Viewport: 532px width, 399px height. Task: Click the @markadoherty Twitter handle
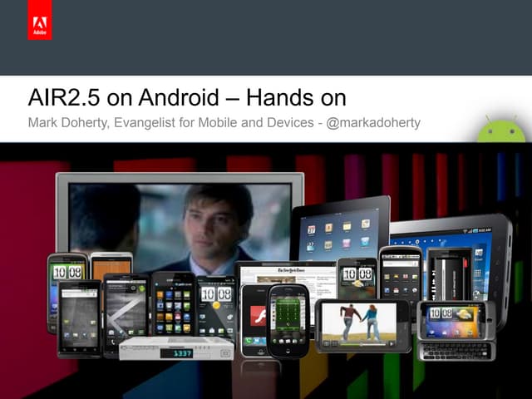[377, 123]
